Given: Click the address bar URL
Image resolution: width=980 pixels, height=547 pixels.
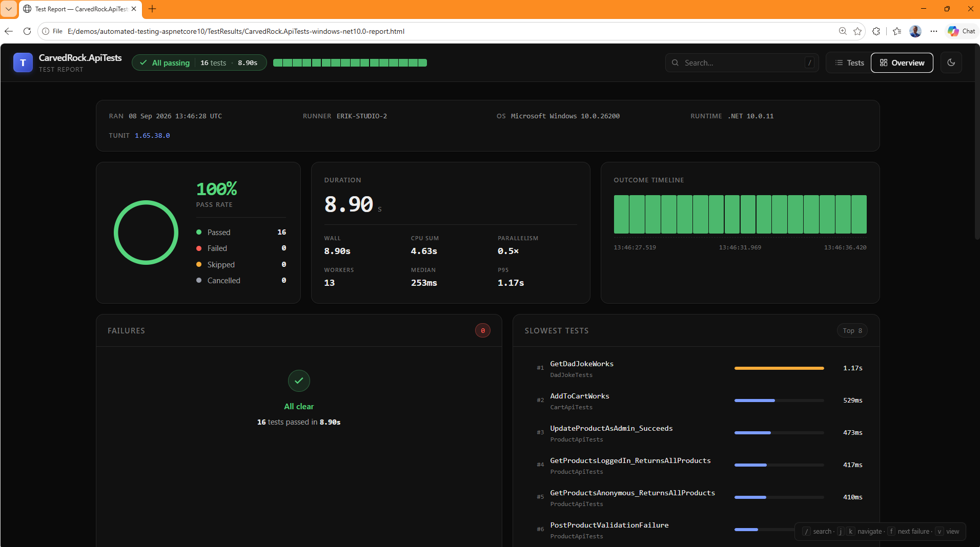Looking at the screenshot, I should point(236,31).
